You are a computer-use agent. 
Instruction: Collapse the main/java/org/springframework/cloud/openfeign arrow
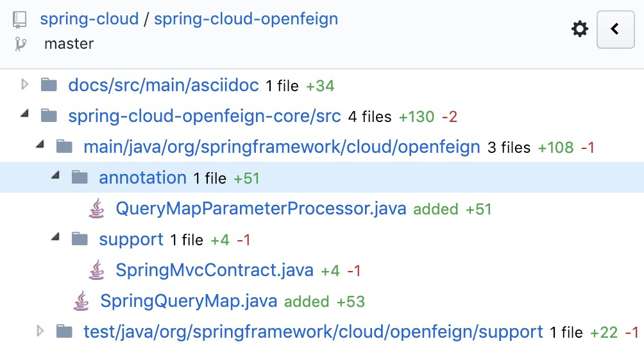pos(40,144)
